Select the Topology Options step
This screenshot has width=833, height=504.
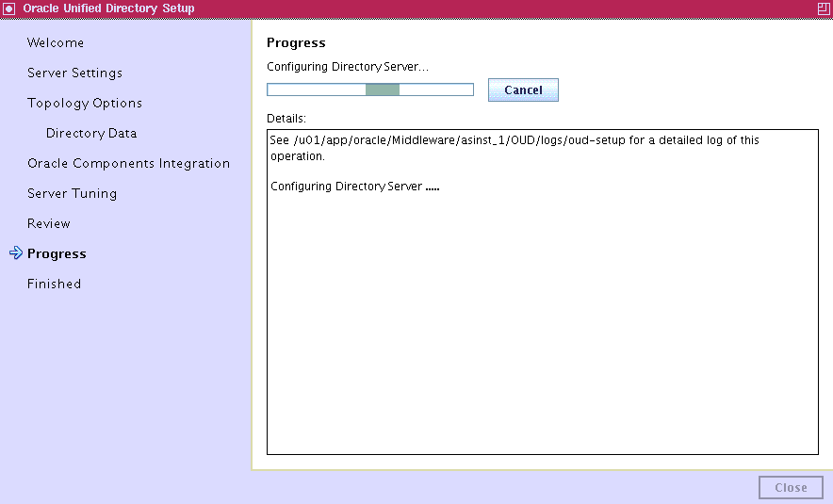tap(85, 103)
